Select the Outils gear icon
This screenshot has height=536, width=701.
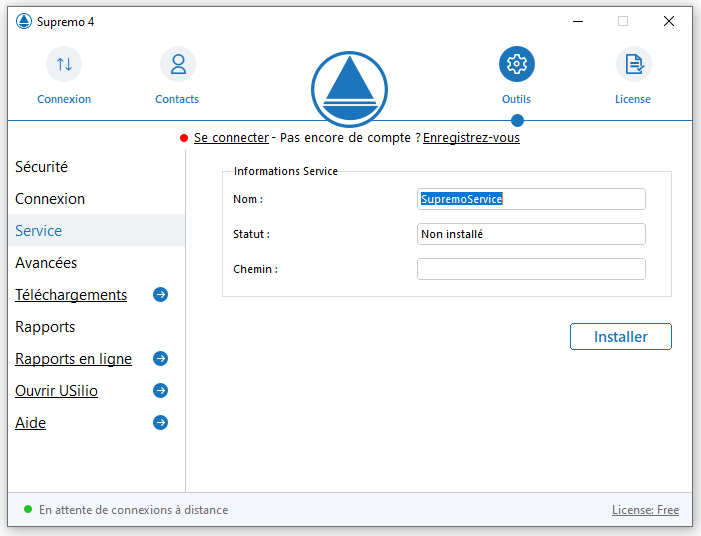517,64
